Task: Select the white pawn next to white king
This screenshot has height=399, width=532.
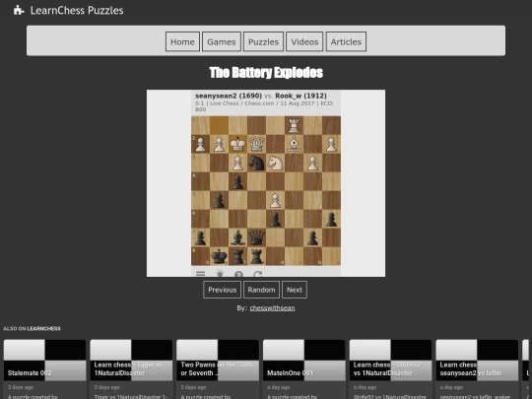Action: coord(219,144)
